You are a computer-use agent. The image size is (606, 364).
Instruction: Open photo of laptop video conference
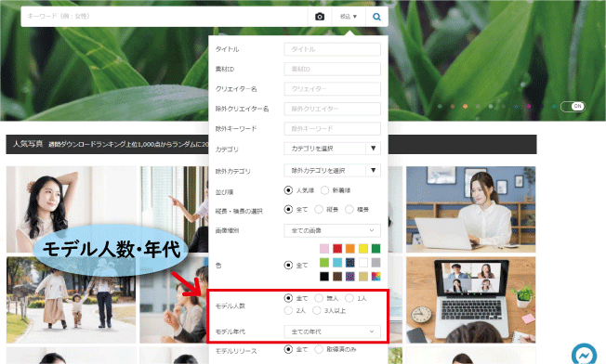[x=470, y=300]
